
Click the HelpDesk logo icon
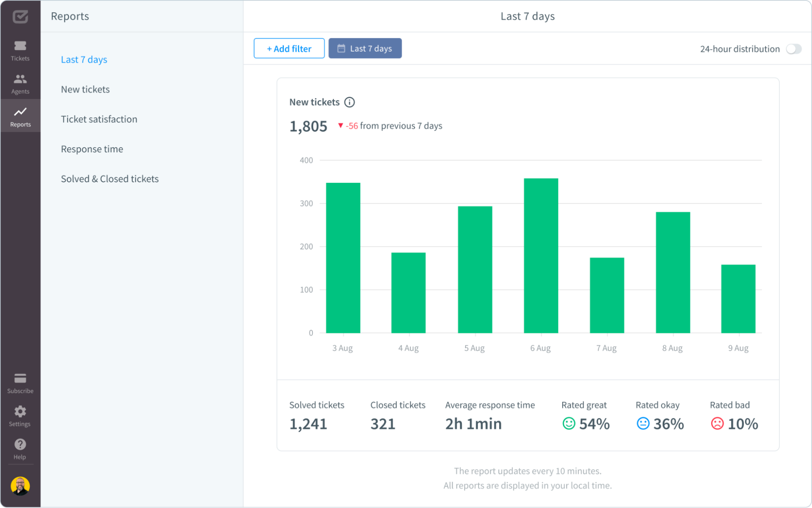point(20,17)
